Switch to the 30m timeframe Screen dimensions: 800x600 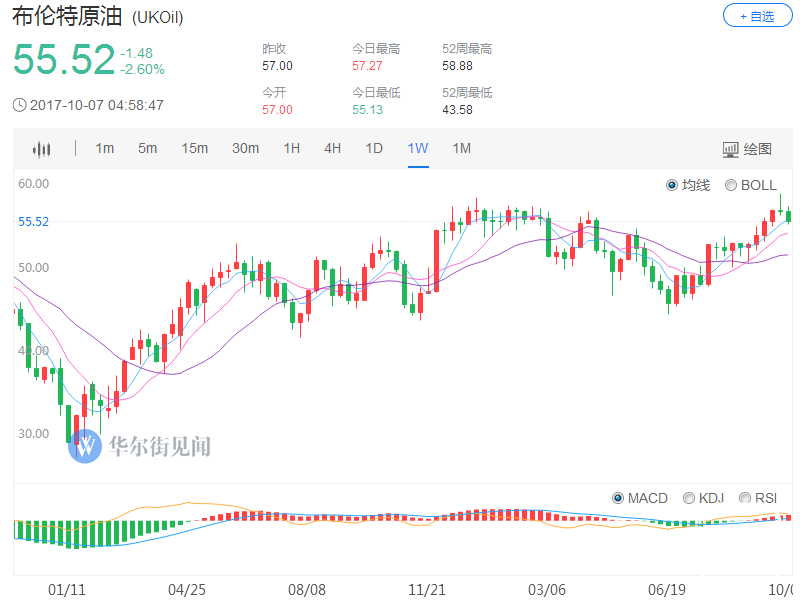245,148
